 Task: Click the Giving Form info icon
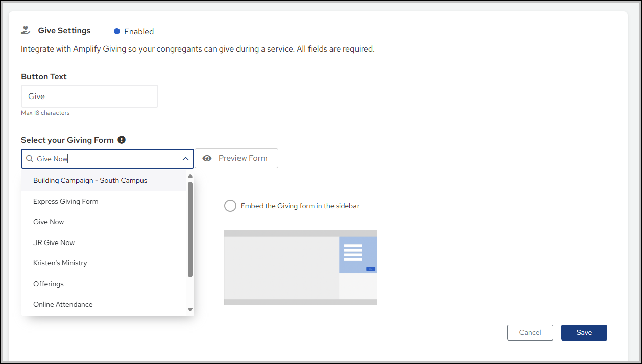click(122, 140)
